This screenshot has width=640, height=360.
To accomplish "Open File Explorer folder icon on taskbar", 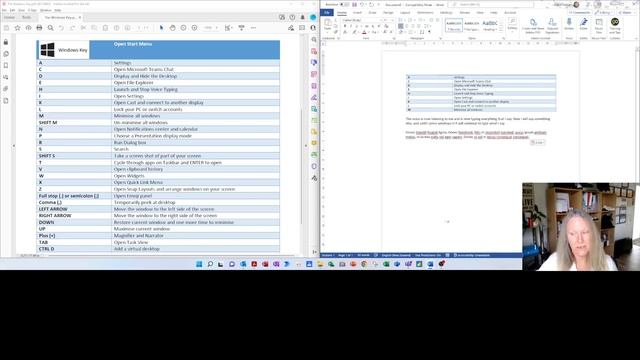I will pos(320,264).
